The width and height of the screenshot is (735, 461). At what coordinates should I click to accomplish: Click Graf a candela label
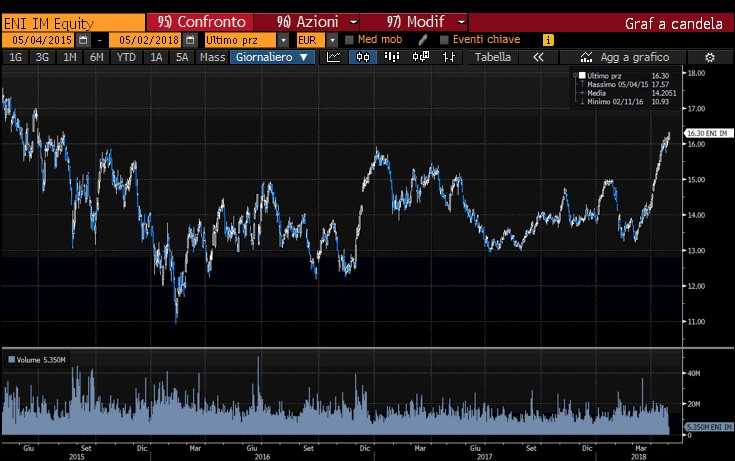point(674,23)
